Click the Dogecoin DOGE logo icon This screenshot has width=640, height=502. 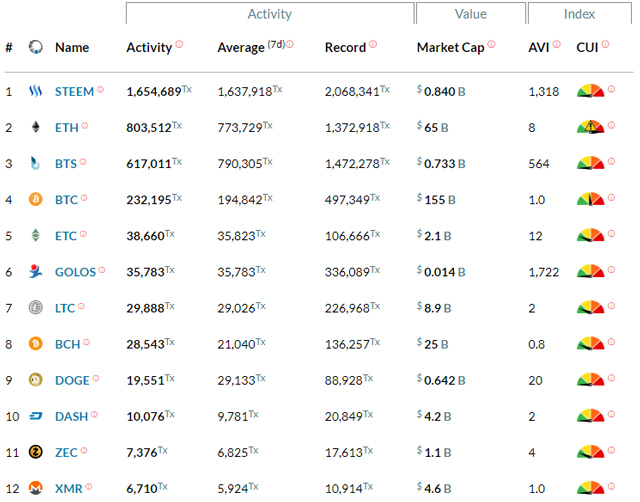[x=36, y=380]
